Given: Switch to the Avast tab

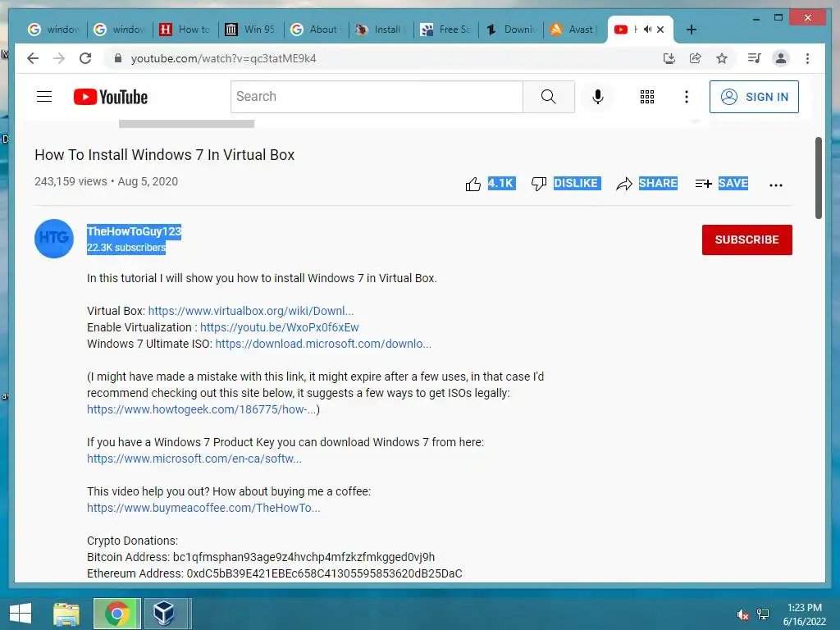Looking at the screenshot, I should coord(576,30).
